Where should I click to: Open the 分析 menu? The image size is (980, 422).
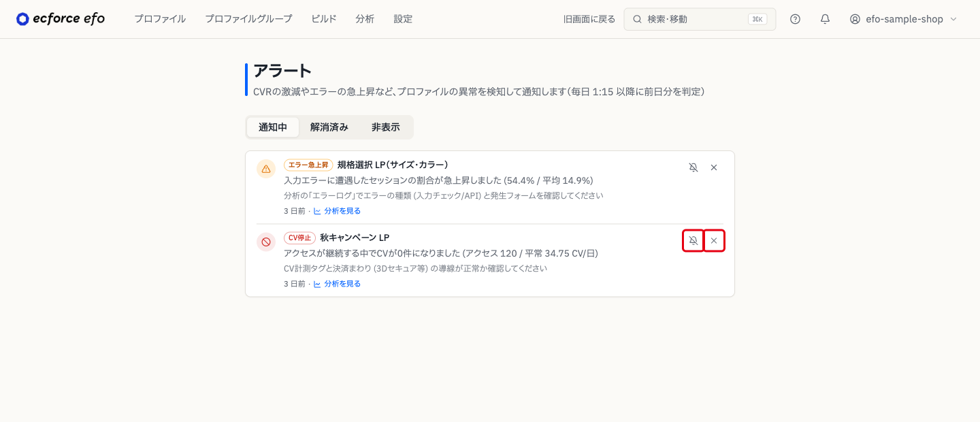coord(365,19)
